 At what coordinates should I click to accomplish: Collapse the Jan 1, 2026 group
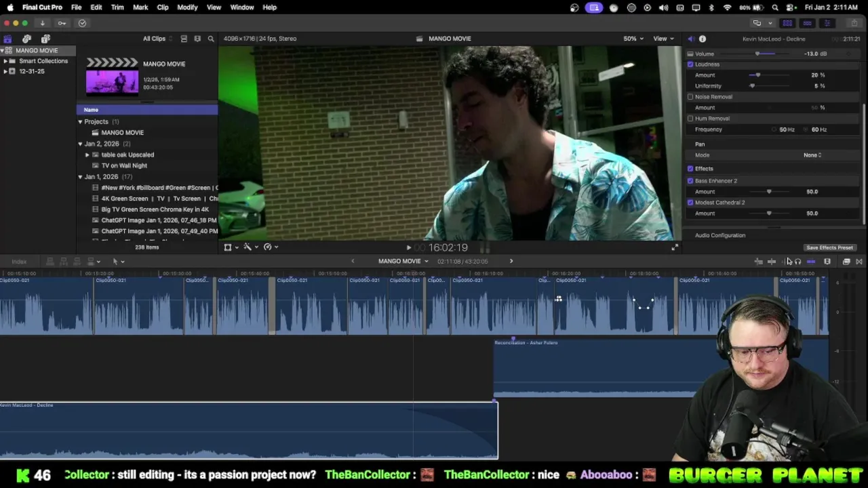(x=80, y=177)
